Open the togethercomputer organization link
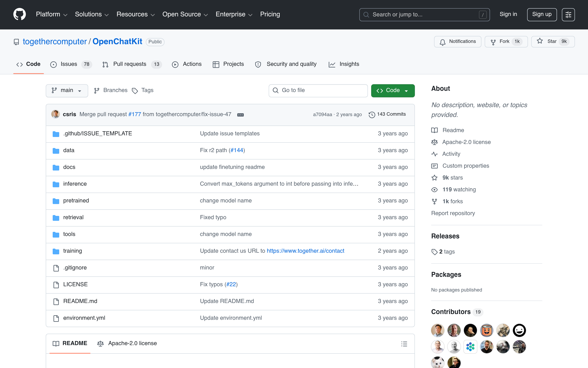The height and width of the screenshot is (368, 588). pos(55,42)
